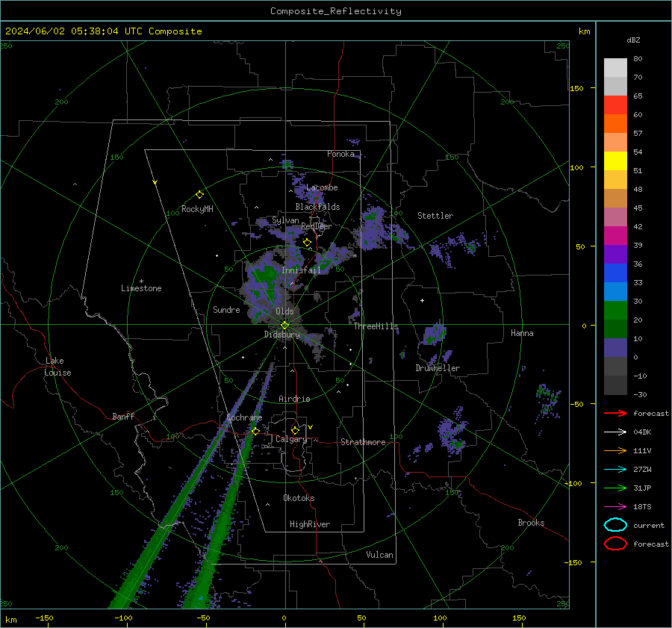Click the Lake Louise label

57,367
